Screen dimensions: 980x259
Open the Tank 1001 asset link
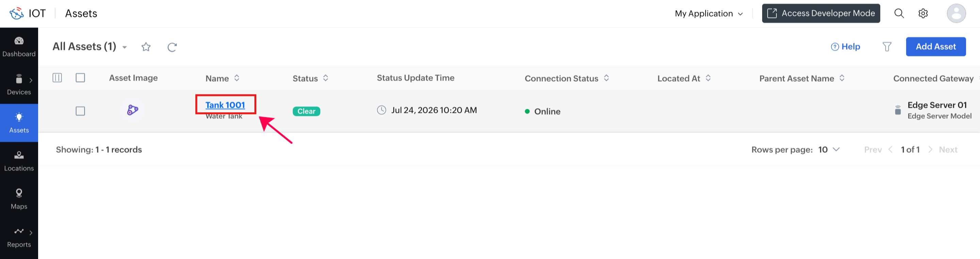click(x=225, y=104)
